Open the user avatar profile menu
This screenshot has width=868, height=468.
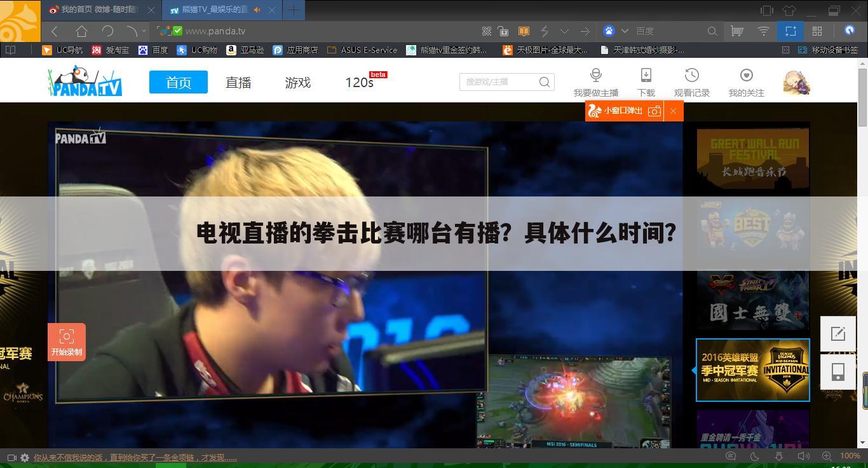[797, 82]
